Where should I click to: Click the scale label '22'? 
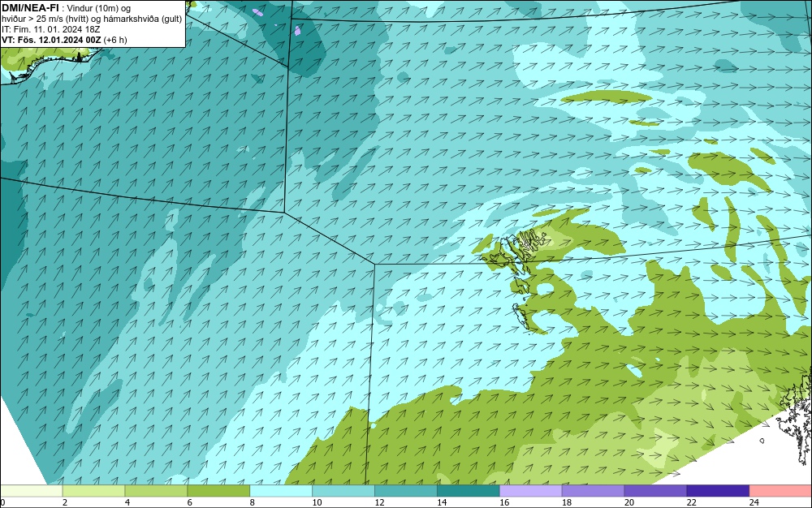coord(692,502)
